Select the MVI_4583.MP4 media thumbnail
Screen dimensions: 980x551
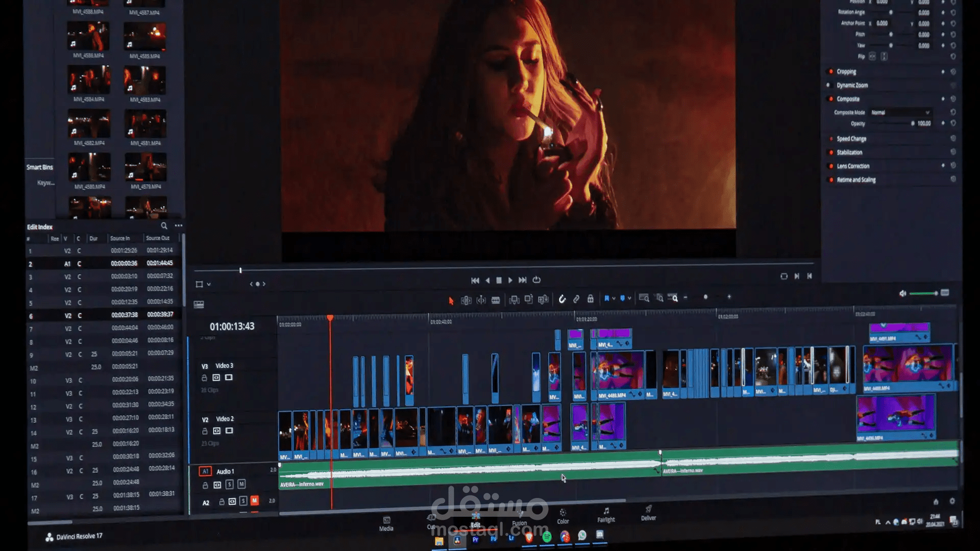pyautogui.click(x=145, y=80)
